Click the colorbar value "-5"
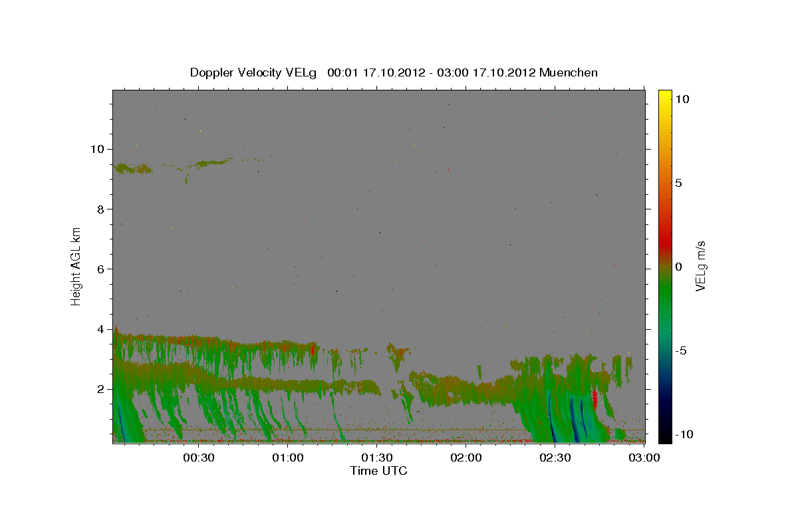The width and height of the screenshot is (798, 532). click(680, 350)
